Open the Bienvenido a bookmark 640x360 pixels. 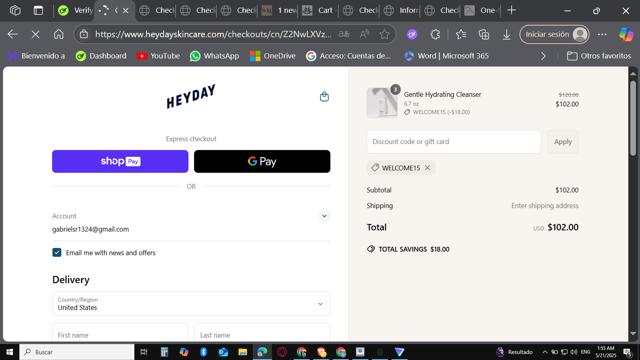point(36,56)
